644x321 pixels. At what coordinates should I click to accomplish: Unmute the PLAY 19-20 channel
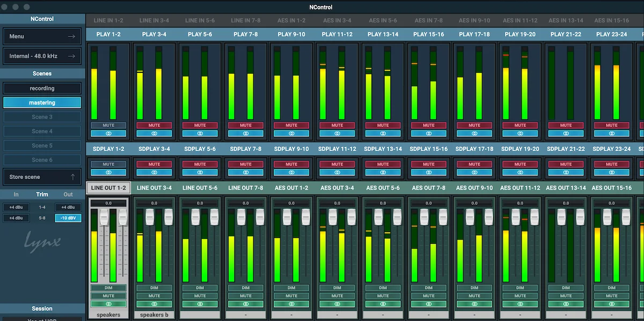coord(520,125)
